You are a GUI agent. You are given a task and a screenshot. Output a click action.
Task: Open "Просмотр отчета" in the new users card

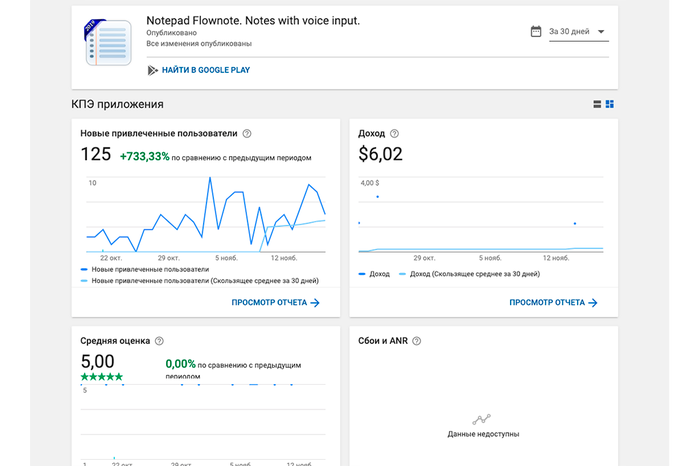pos(275,302)
